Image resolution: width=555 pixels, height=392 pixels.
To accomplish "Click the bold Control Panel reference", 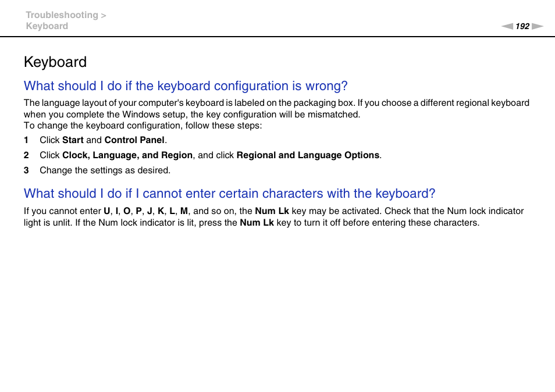I will 134,140.
